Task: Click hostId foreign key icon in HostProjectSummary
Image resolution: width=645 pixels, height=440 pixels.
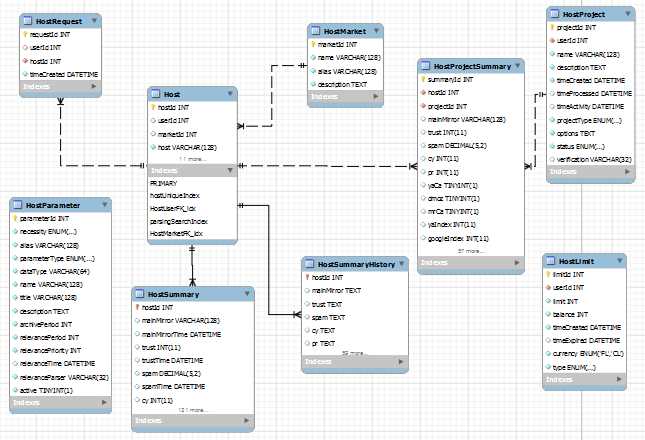Action: pos(423,93)
